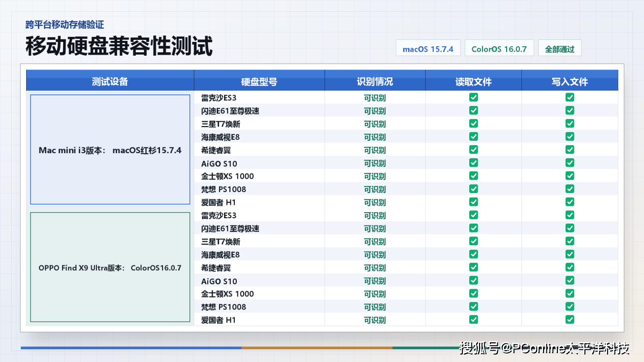Toggle 读取文件 checkbox for Mac mini 闪迪E61至尊极速

(474, 110)
